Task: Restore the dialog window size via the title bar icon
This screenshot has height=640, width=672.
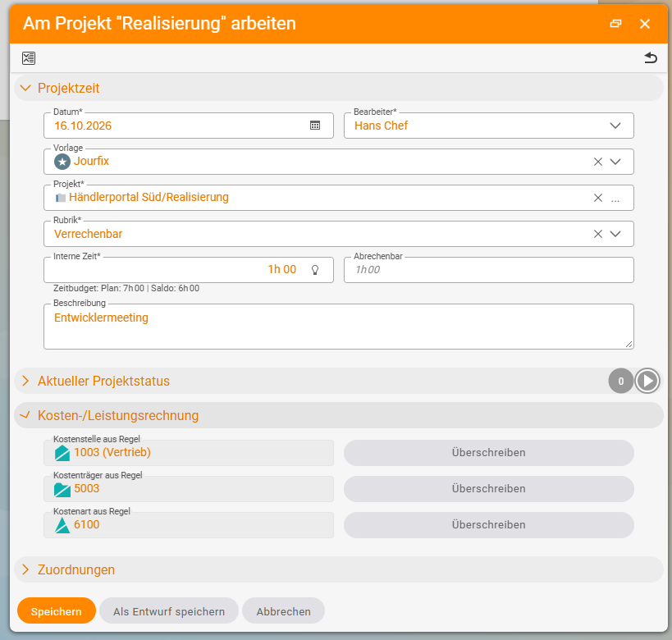Action: [x=616, y=24]
